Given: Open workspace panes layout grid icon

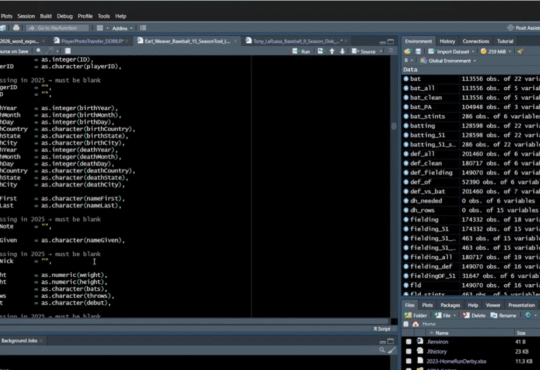Looking at the screenshot, I should pyautogui.click(x=100, y=28).
